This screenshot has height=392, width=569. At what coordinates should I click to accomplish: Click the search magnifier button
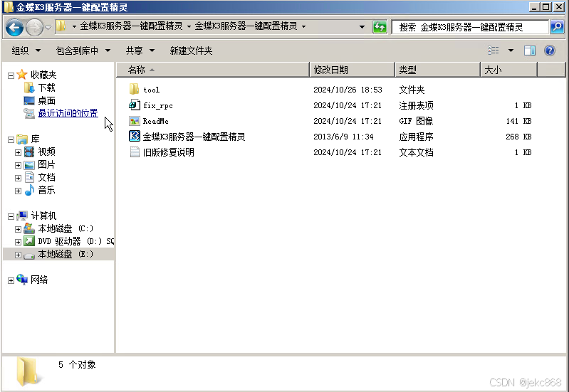tap(557, 27)
